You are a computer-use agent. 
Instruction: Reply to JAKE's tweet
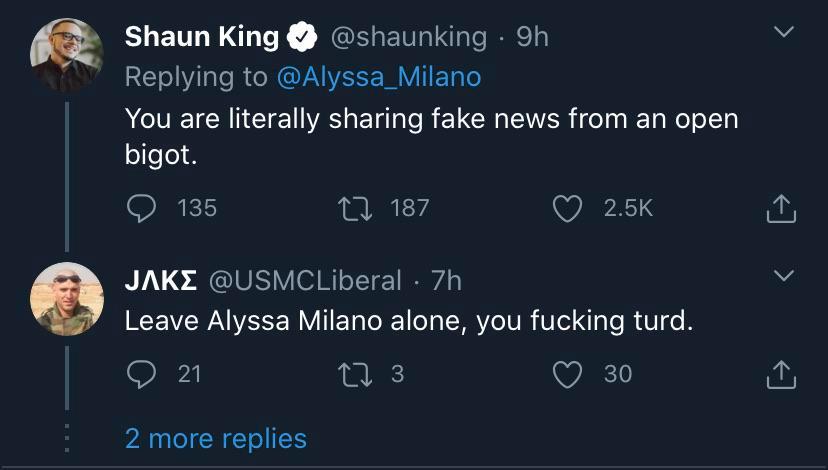point(143,373)
